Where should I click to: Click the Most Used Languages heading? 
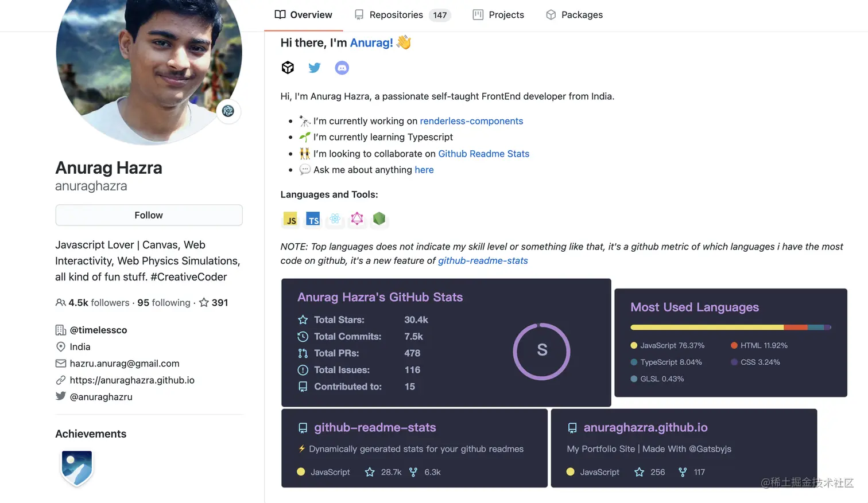pyautogui.click(x=695, y=307)
